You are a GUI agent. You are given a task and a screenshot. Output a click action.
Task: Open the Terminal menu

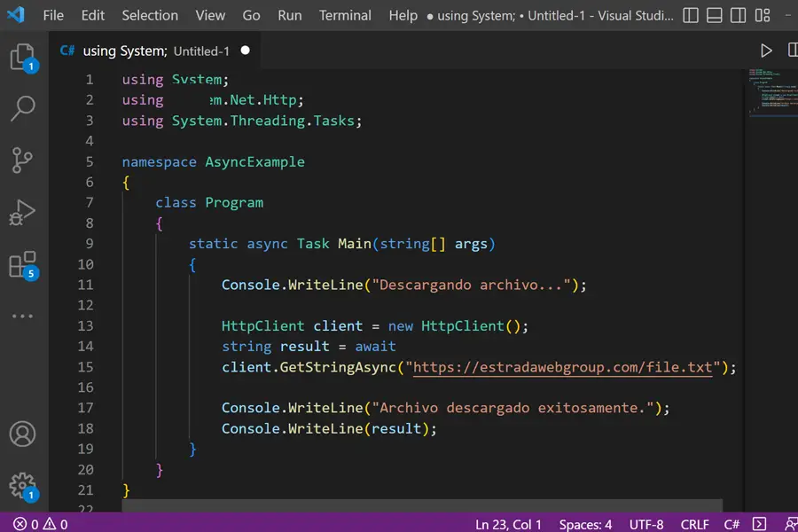[345, 15]
